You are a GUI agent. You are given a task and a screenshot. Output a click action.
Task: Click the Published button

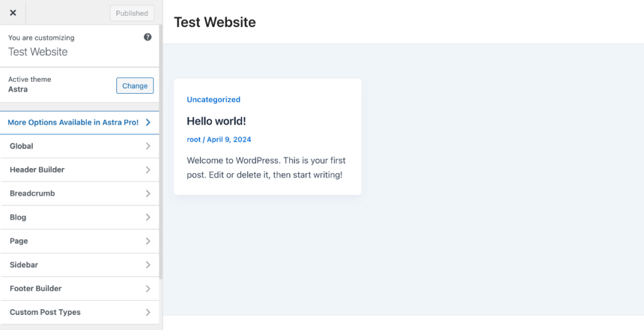132,13
